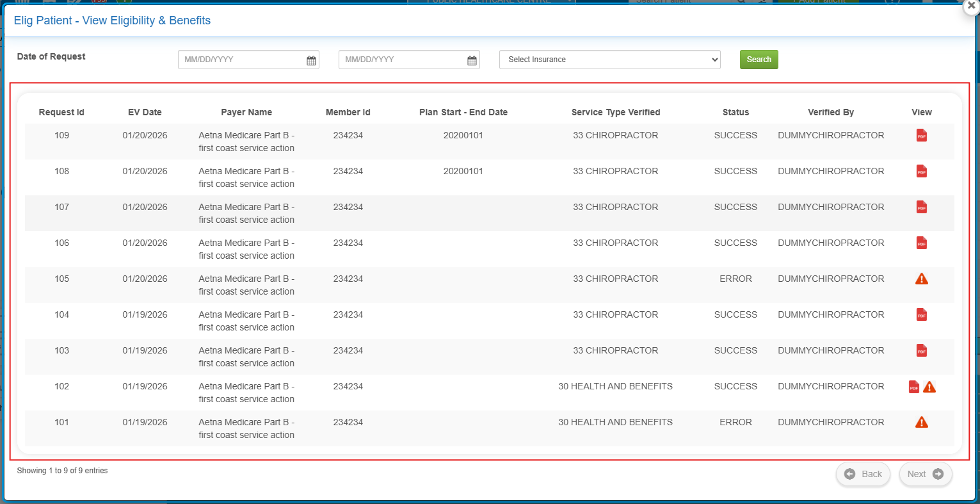Show error details for request 101
Image resolution: width=980 pixels, height=504 pixels.
click(921, 423)
